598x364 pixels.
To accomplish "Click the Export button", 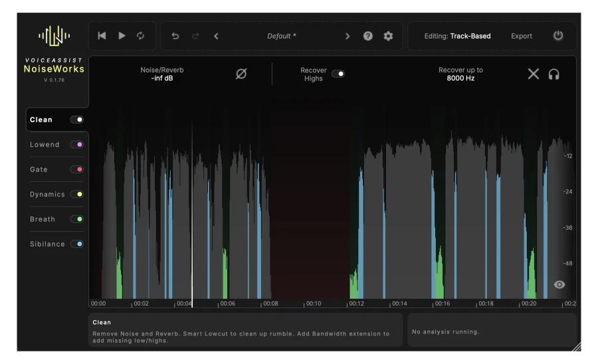I will [x=522, y=36].
